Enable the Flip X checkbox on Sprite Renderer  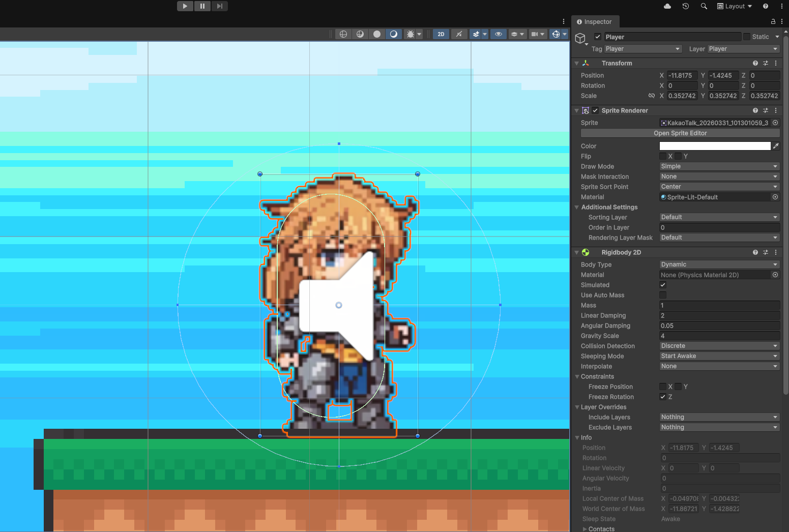(663, 156)
